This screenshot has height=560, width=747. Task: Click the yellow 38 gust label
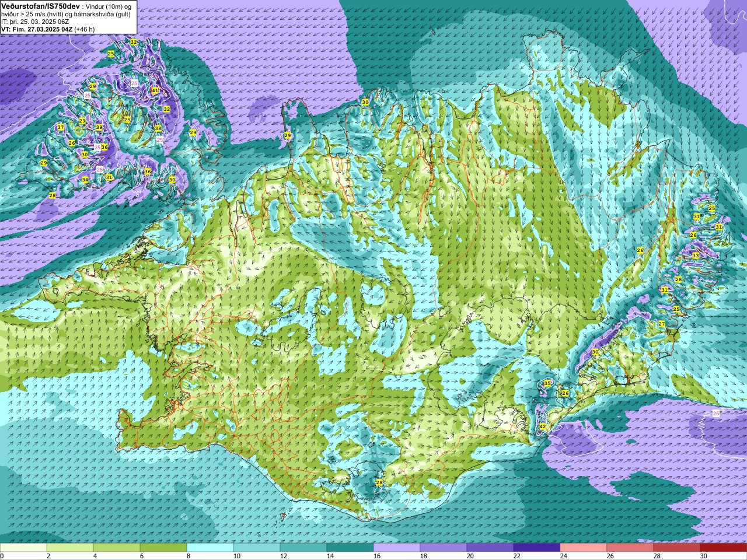(x=158, y=128)
